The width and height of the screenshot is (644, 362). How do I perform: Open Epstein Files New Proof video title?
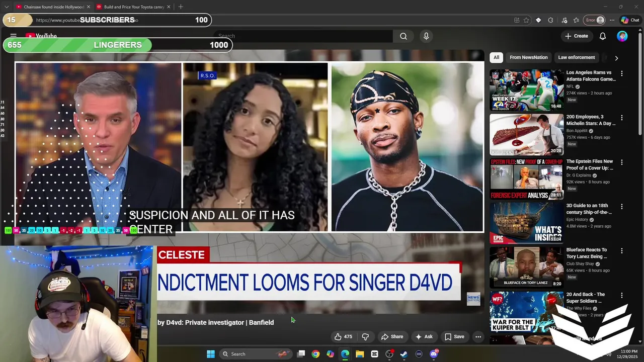(590, 165)
